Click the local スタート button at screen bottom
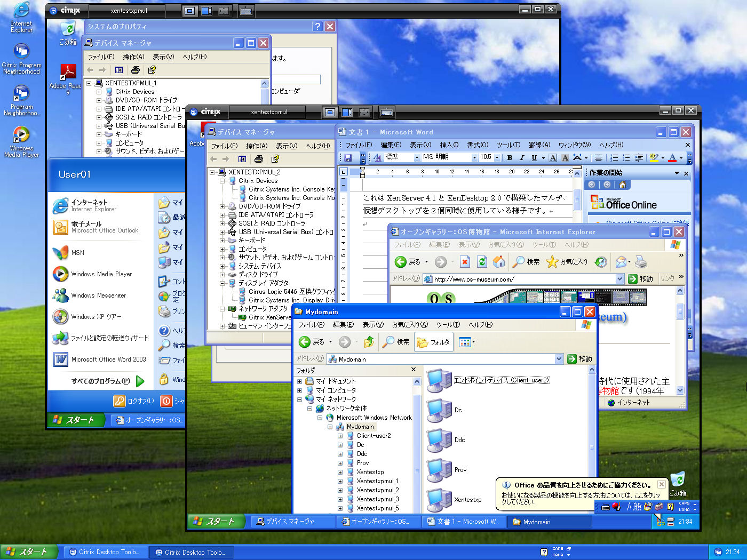The height and width of the screenshot is (560, 747). point(29,552)
